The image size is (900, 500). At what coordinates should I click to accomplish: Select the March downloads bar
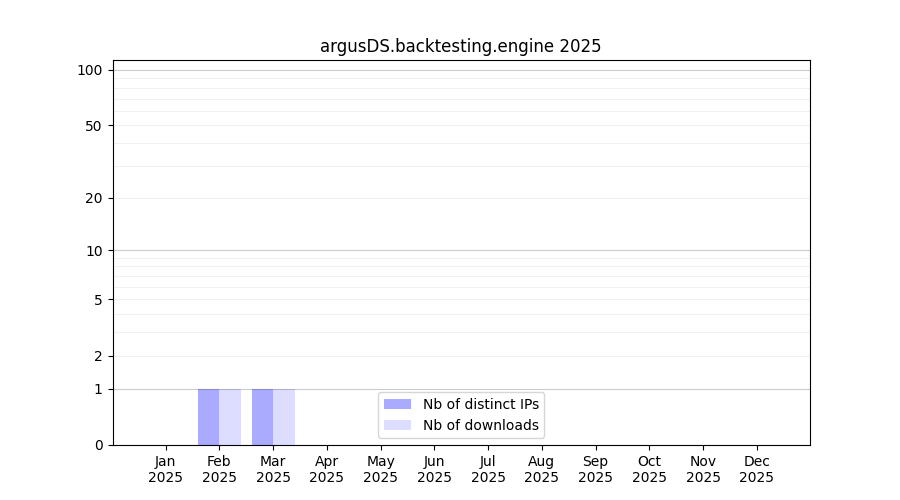[284, 417]
